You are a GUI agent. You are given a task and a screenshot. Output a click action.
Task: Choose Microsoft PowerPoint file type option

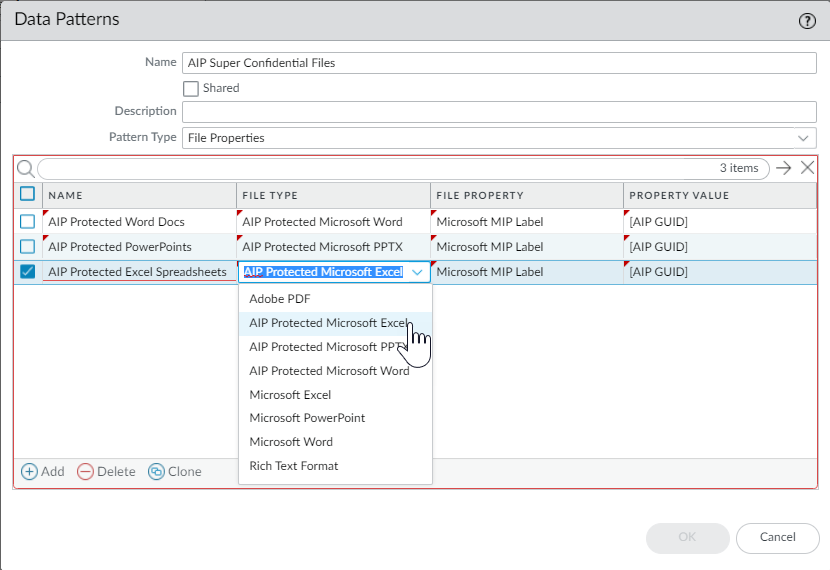coord(307,418)
